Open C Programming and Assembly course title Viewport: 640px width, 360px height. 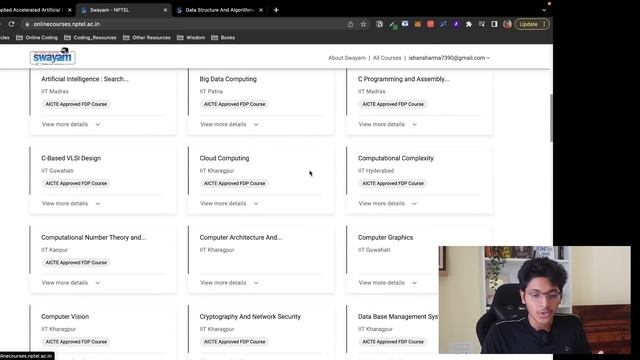point(403,79)
